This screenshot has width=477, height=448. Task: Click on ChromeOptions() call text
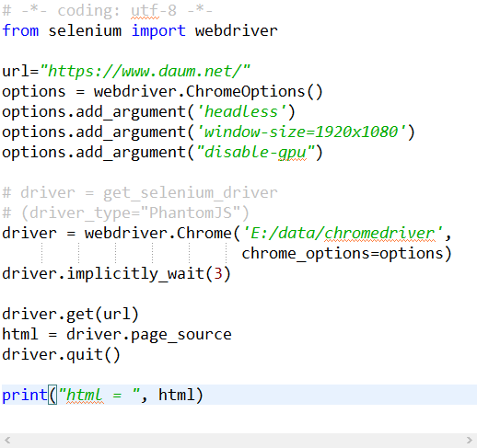tap(254, 91)
